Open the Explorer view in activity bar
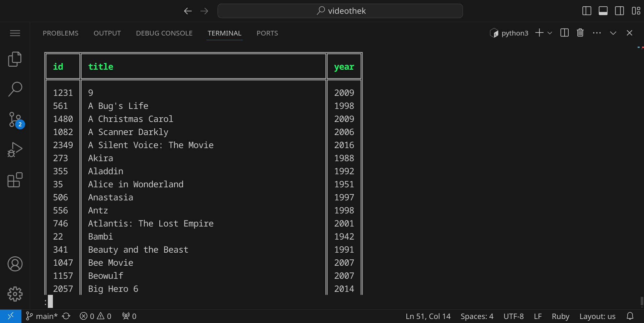644x323 pixels. click(15, 59)
